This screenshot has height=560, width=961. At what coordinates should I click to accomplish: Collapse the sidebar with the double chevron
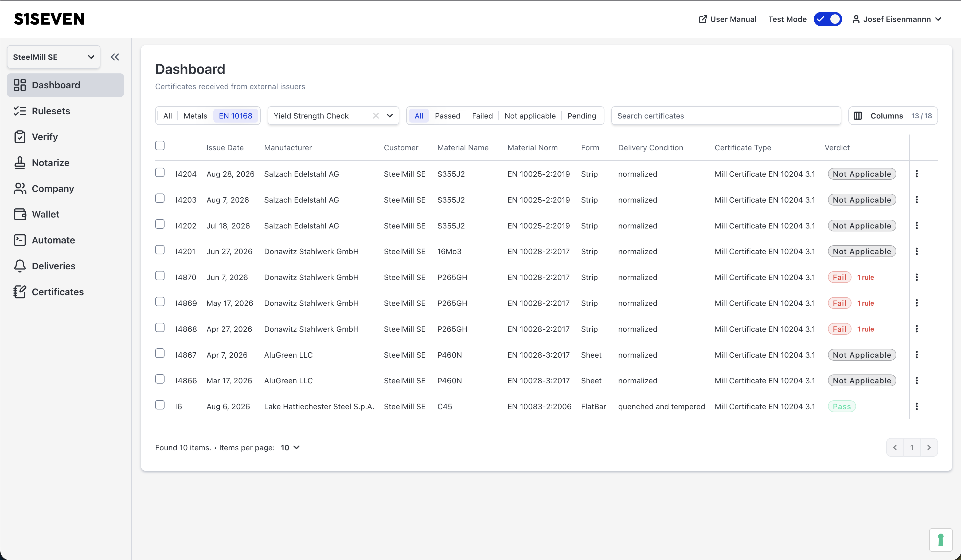(115, 57)
